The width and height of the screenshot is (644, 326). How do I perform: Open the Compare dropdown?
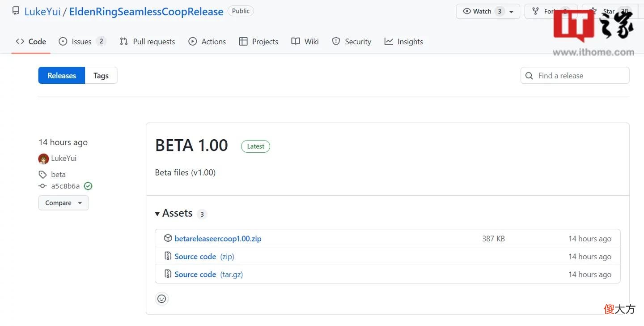click(x=64, y=203)
